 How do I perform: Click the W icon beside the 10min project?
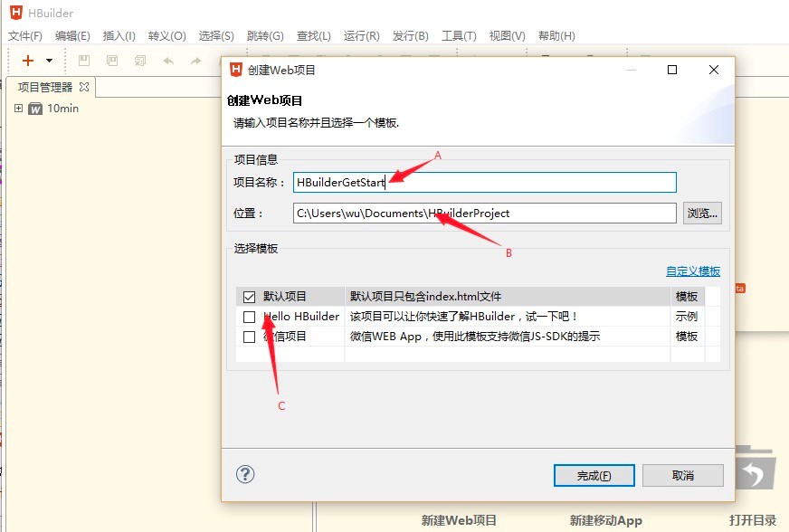tap(33, 108)
